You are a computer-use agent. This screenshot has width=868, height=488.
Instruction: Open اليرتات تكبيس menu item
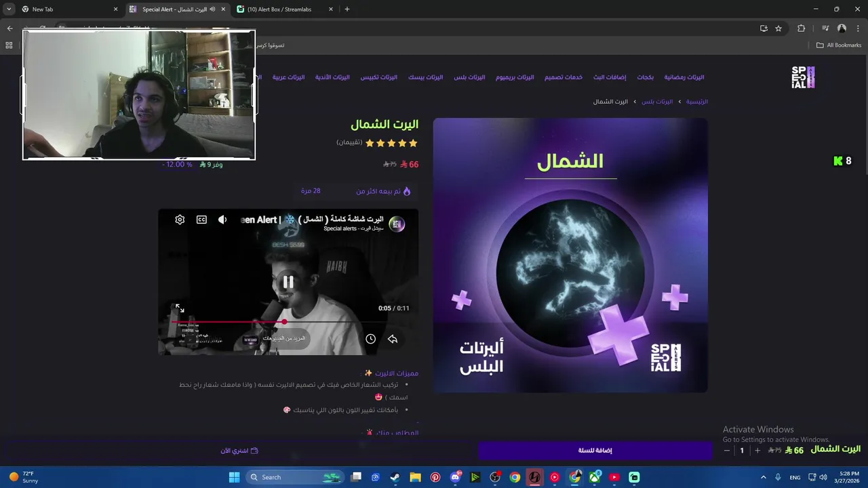pyautogui.click(x=378, y=77)
